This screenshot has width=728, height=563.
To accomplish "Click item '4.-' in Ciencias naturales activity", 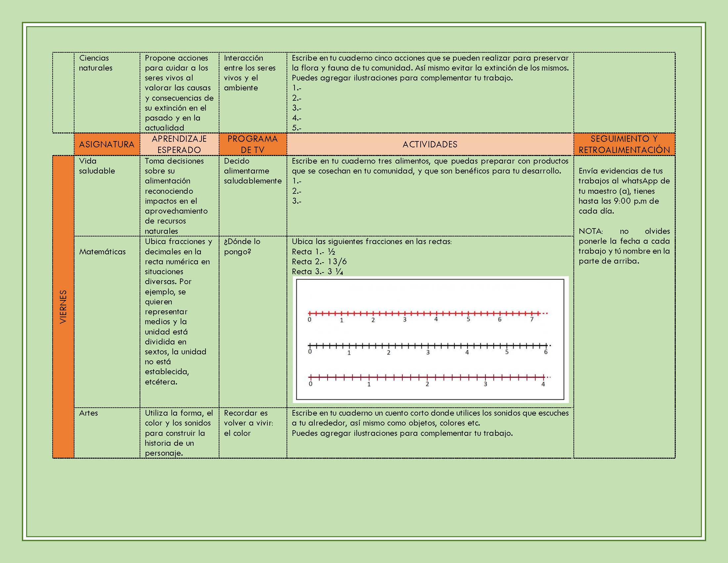I will (297, 118).
